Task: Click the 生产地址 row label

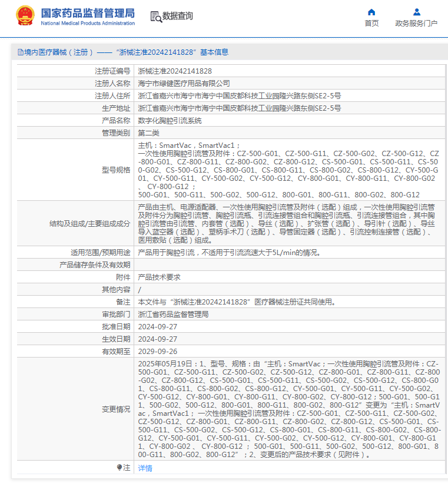Action: 116,108
